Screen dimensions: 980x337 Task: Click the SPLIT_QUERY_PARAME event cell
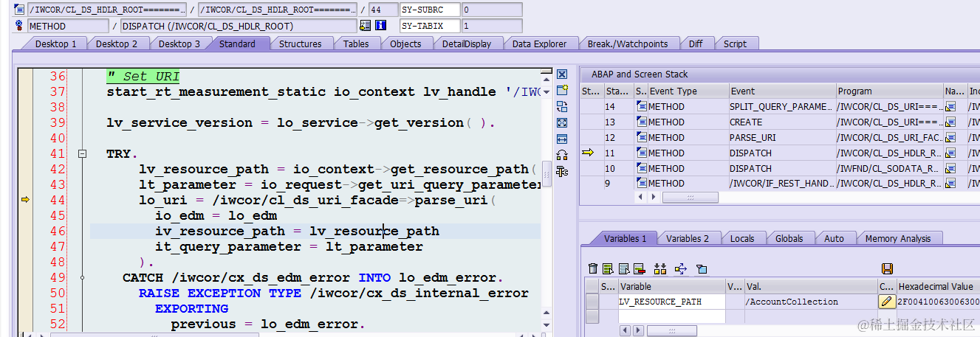(781, 106)
